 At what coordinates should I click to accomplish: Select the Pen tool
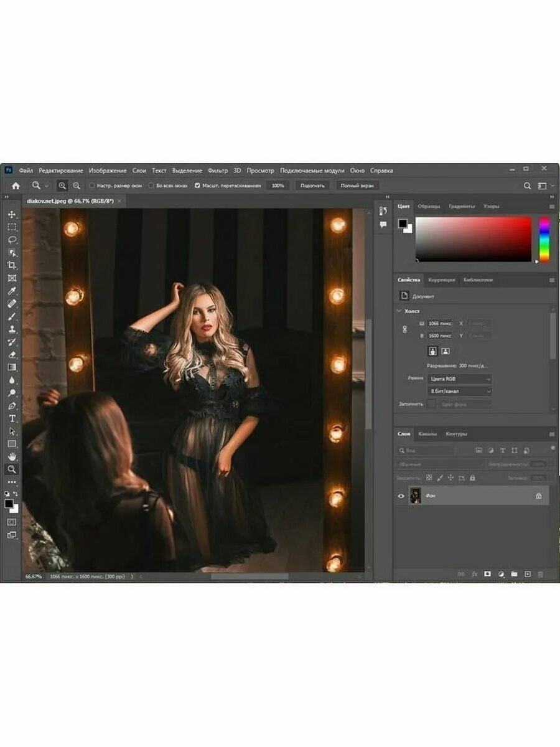[12, 405]
